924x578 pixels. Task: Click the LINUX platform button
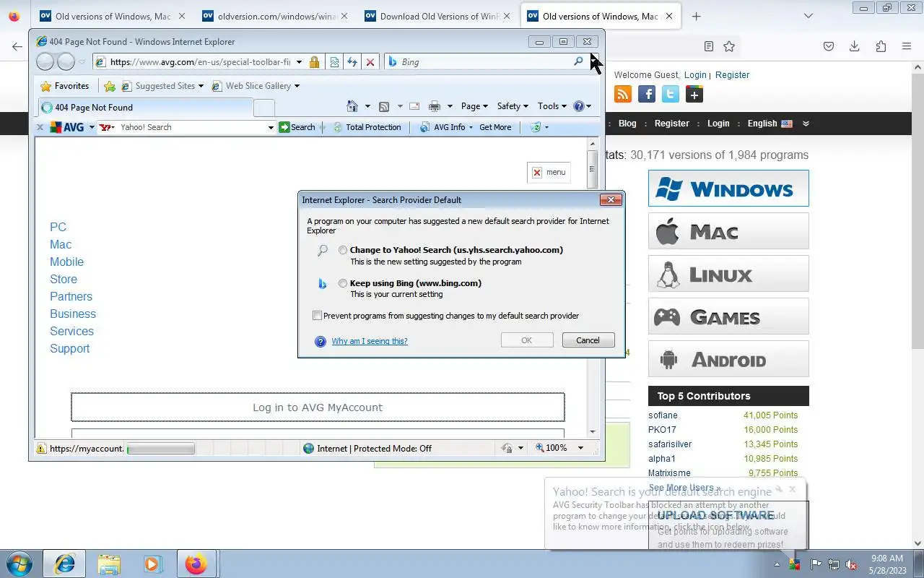[x=728, y=274]
